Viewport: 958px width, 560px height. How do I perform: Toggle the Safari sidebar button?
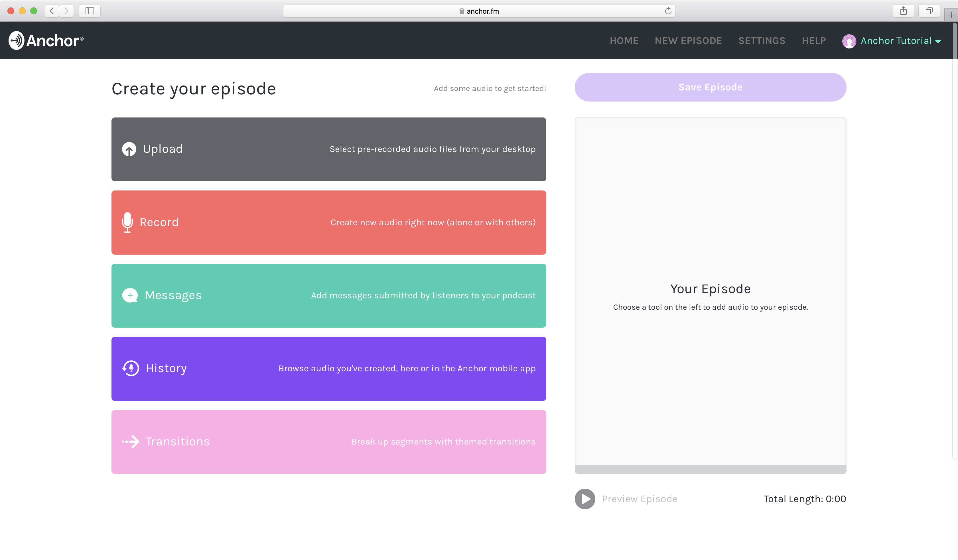90,11
